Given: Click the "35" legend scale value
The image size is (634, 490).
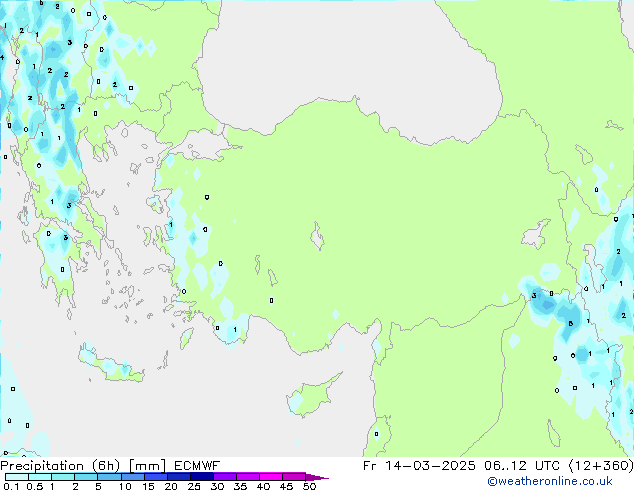Looking at the screenshot, I should coord(240,486).
